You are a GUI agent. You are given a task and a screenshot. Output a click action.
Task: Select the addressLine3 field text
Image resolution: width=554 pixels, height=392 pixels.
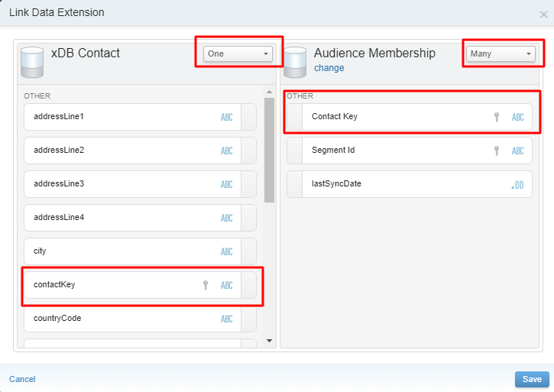coord(59,183)
